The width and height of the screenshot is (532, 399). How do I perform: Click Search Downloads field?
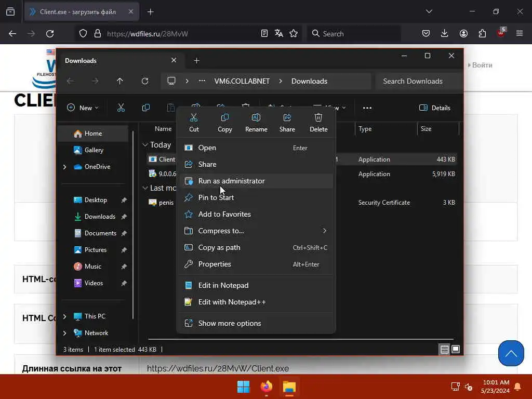click(x=419, y=81)
